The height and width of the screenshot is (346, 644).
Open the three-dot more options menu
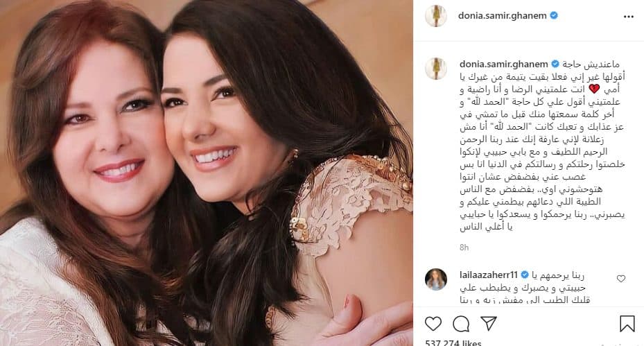(x=628, y=17)
